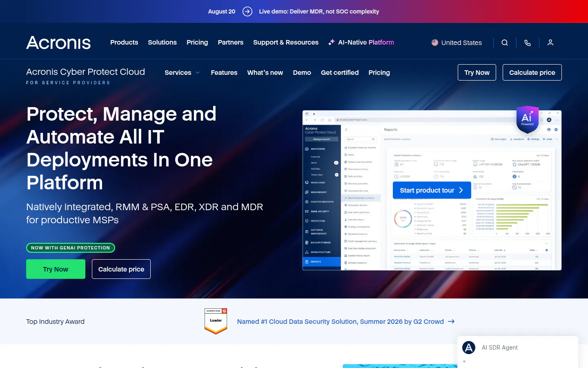
Task: Go to the Features section
Action: point(224,72)
